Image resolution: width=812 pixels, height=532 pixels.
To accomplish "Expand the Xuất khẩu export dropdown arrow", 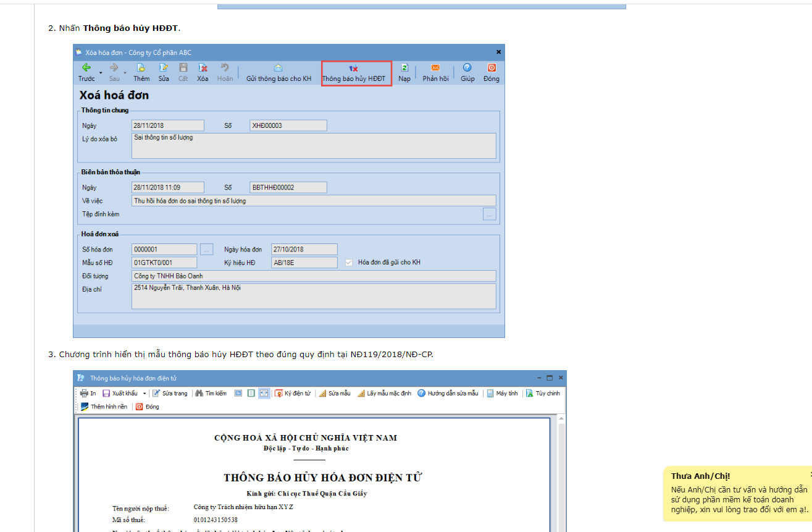I will (x=144, y=394).
